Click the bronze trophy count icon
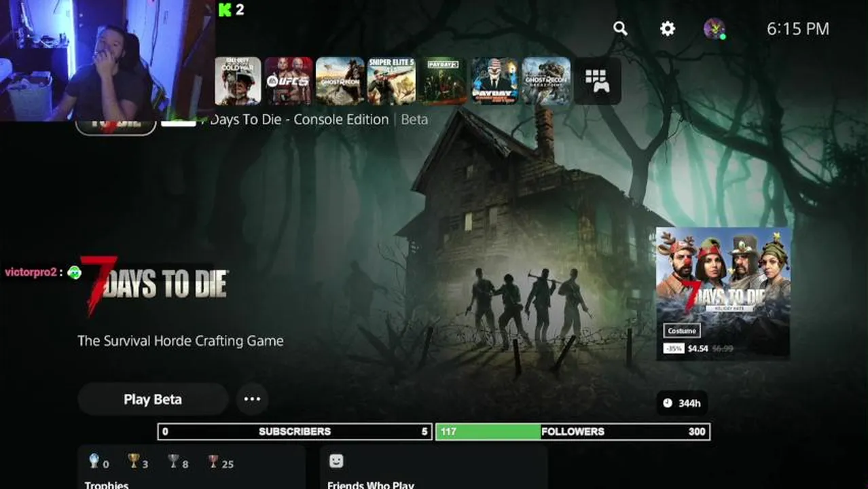 (213, 462)
